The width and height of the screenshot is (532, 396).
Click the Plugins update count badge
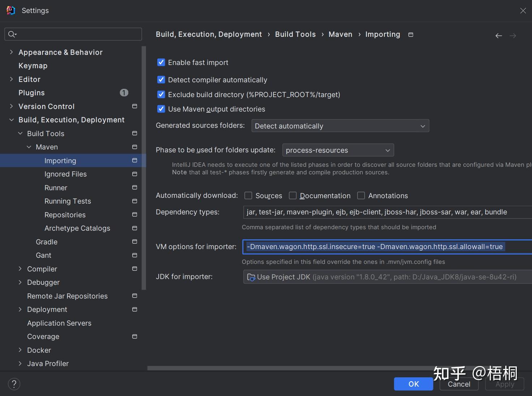[124, 93]
